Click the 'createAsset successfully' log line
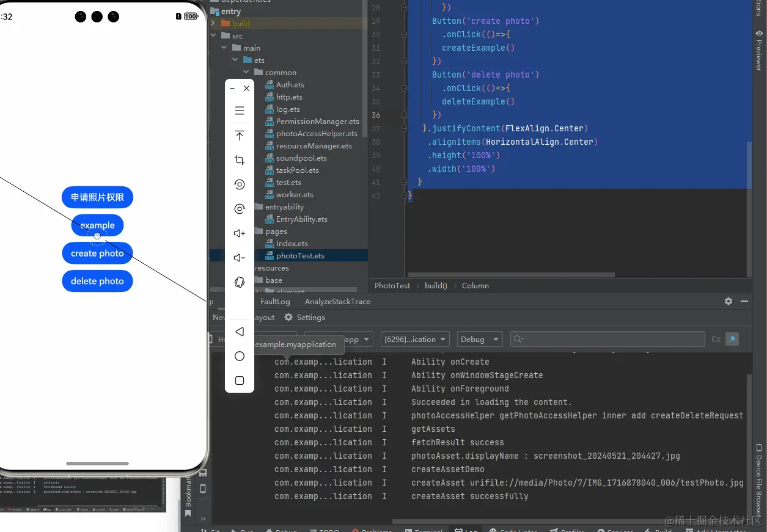The width and height of the screenshot is (767, 532). (469, 496)
